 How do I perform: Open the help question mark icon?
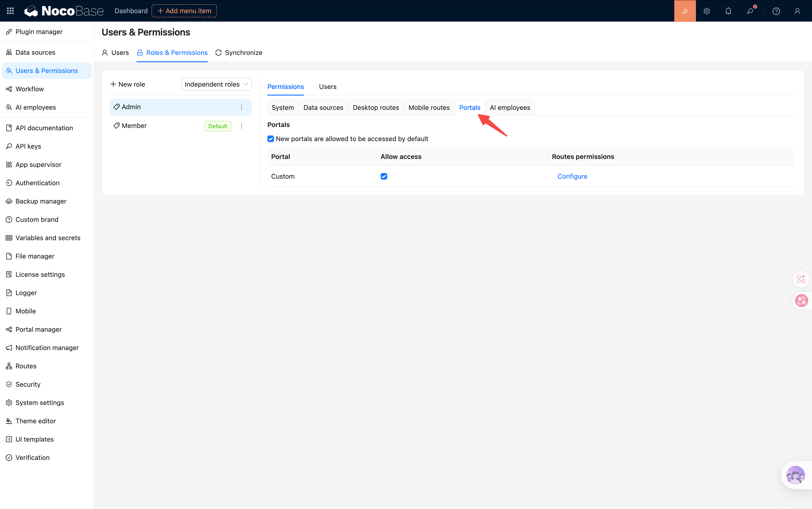coord(776,11)
